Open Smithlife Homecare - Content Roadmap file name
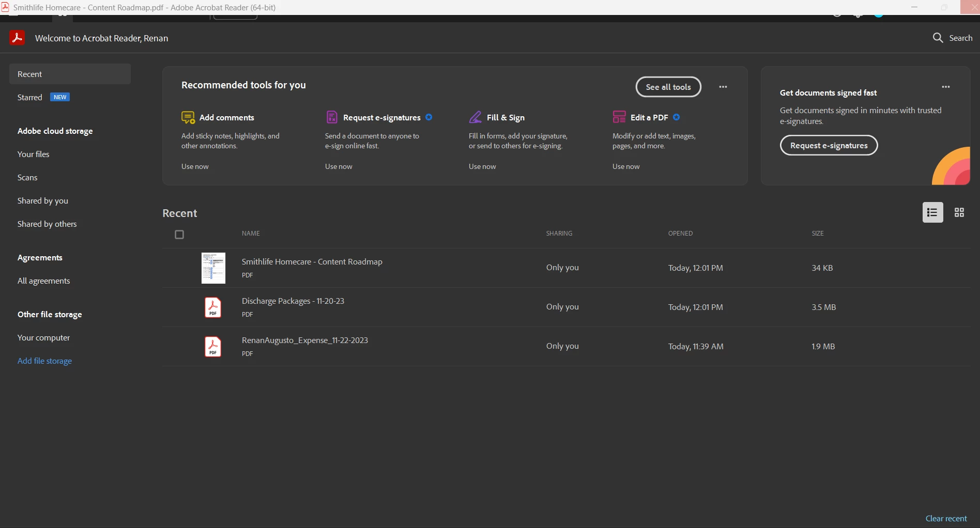 click(312, 261)
